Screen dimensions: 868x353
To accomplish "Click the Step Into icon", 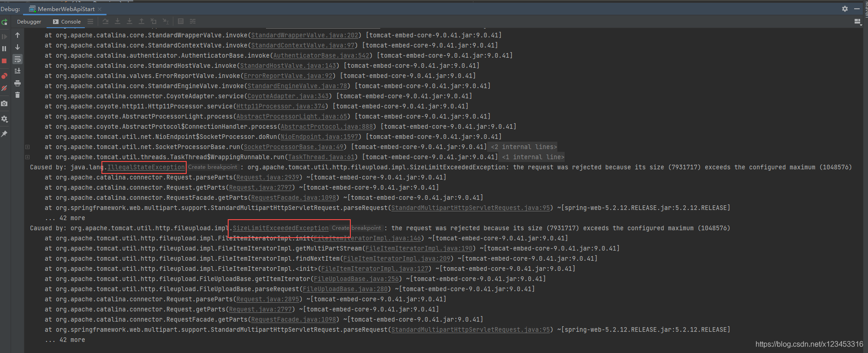I will tap(118, 21).
